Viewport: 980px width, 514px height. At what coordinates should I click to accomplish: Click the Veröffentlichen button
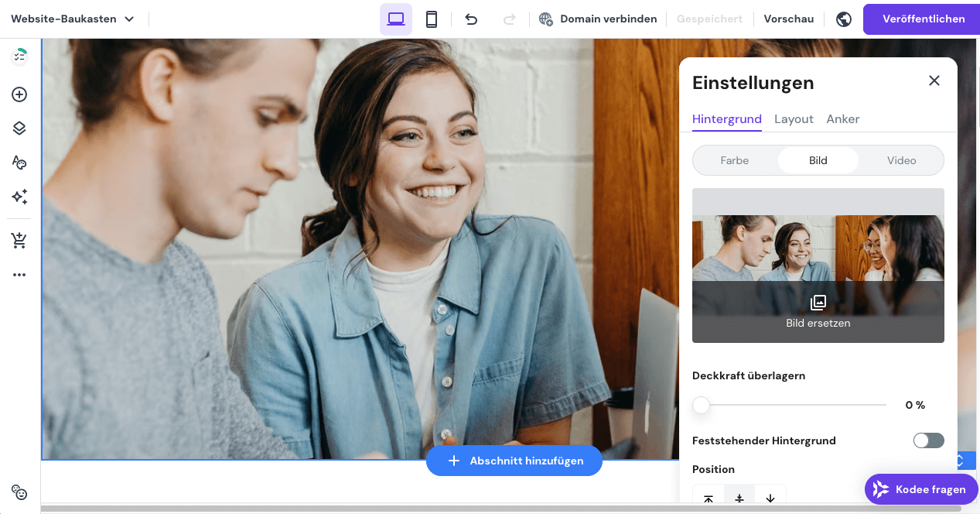coord(924,19)
